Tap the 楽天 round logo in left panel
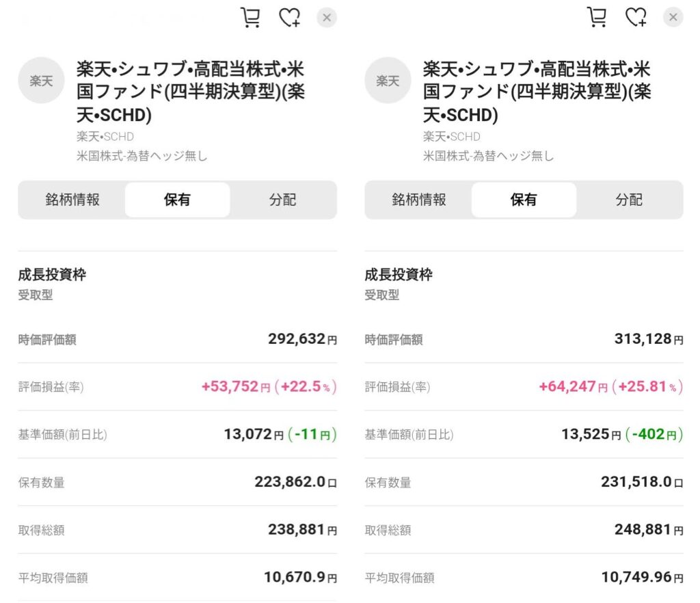The width and height of the screenshot is (700, 603). click(x=41, y=81)
